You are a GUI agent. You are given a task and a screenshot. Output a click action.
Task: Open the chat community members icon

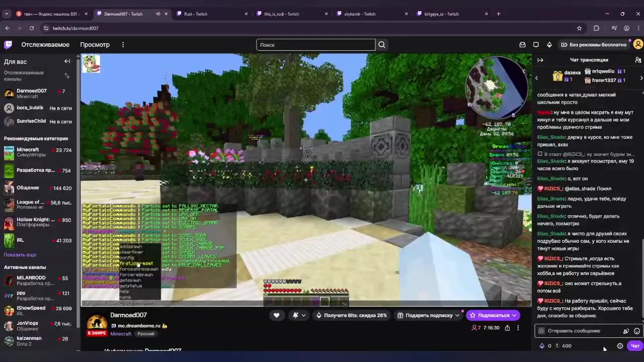coord(638,60)
